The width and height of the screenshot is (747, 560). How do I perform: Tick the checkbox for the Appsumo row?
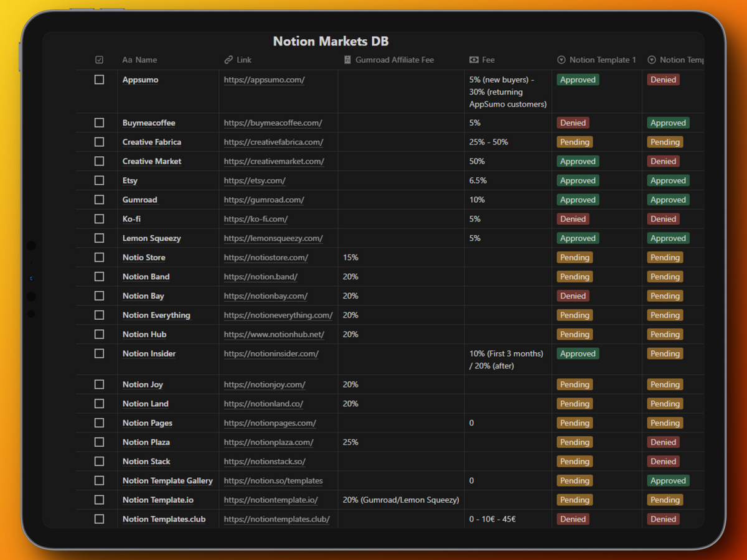click(x=99, y=80)
